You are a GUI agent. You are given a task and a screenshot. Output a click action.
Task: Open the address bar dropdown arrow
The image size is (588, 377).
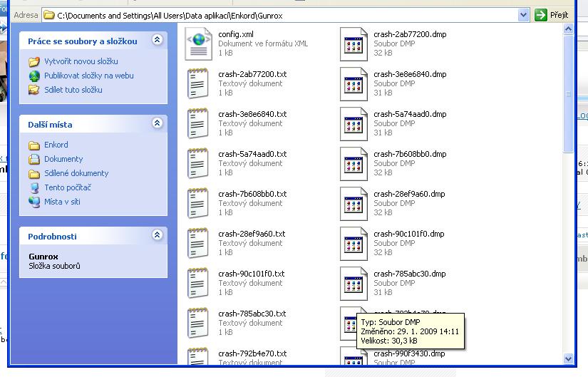click(x=524, y=15)
